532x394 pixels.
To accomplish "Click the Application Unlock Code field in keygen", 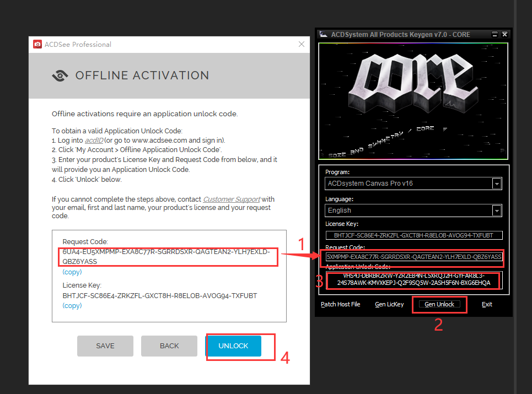I will [x=414, y=280].
